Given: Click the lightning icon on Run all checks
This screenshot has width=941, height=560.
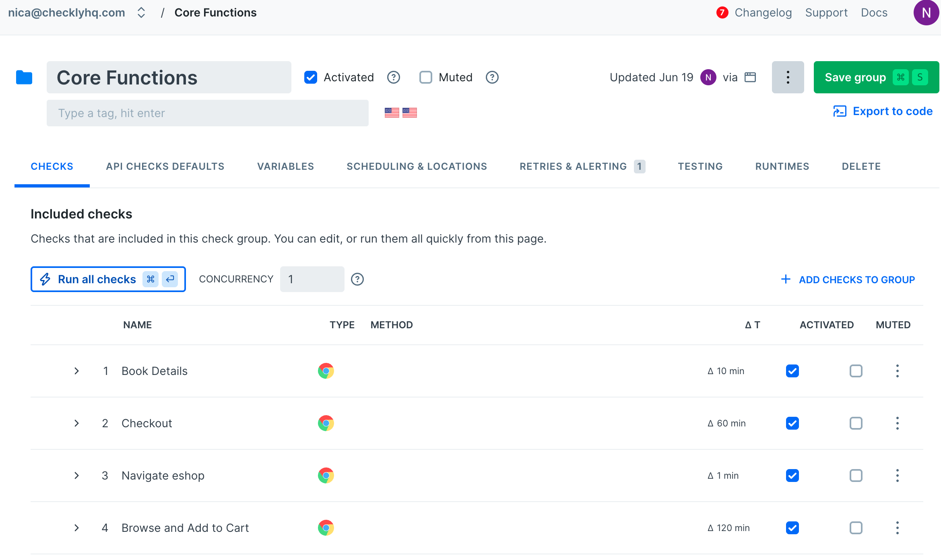Looking at the screenshot, I should [x=45, y=279].
